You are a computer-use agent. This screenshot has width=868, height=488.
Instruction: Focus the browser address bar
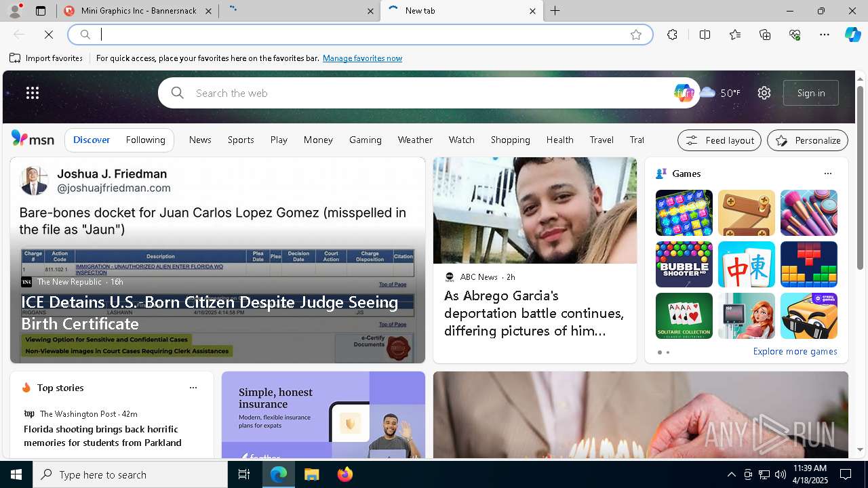point(359,35)
